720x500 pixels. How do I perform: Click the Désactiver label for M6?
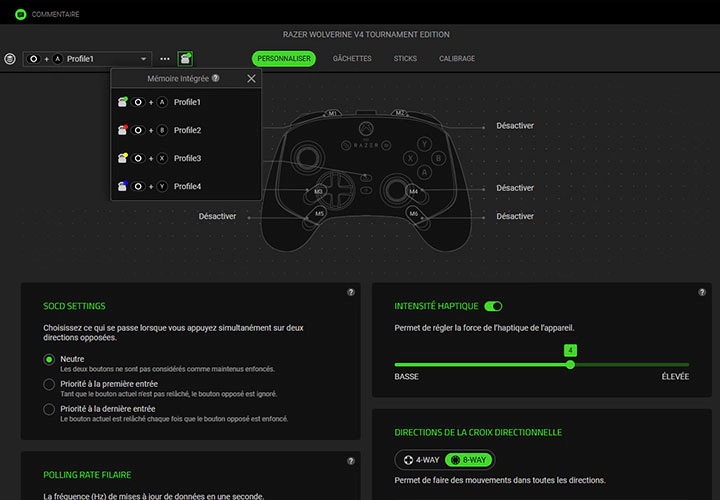515,216
